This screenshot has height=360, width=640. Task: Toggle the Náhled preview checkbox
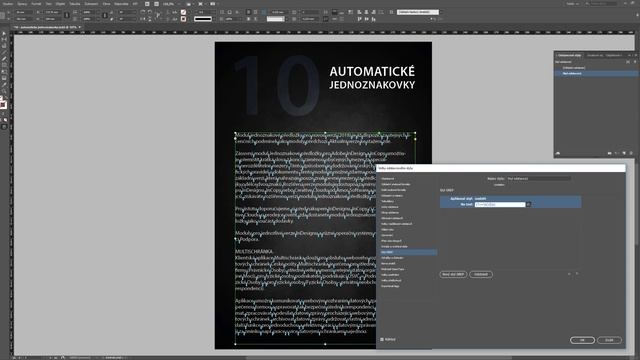point(382,340)
